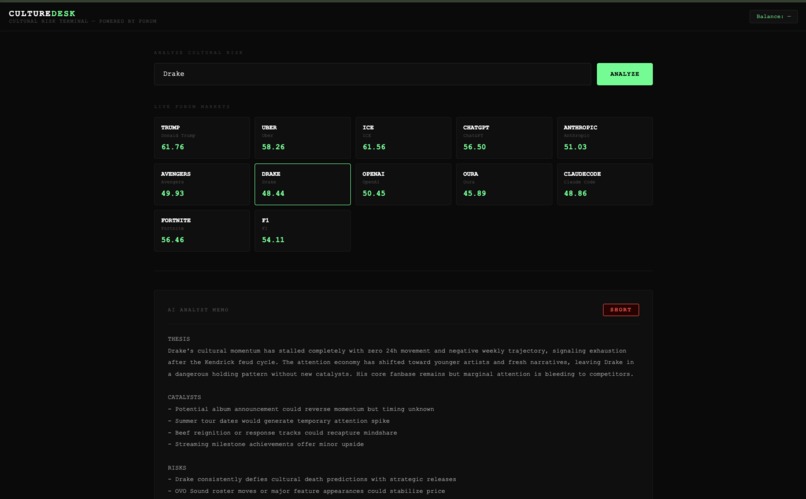Click the TRUMP price 61.76
Image resolution: width=806 pixels, height=499 pixels.
[x=172, y=147]
